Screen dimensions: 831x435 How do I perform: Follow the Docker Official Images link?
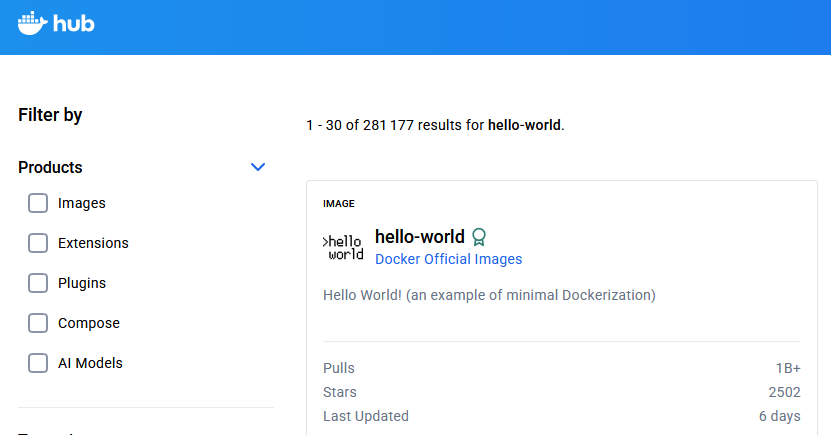448,259
